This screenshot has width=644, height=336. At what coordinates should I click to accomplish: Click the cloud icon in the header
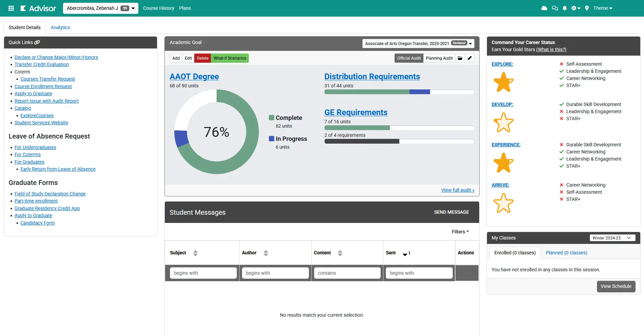tap(544, 8)
